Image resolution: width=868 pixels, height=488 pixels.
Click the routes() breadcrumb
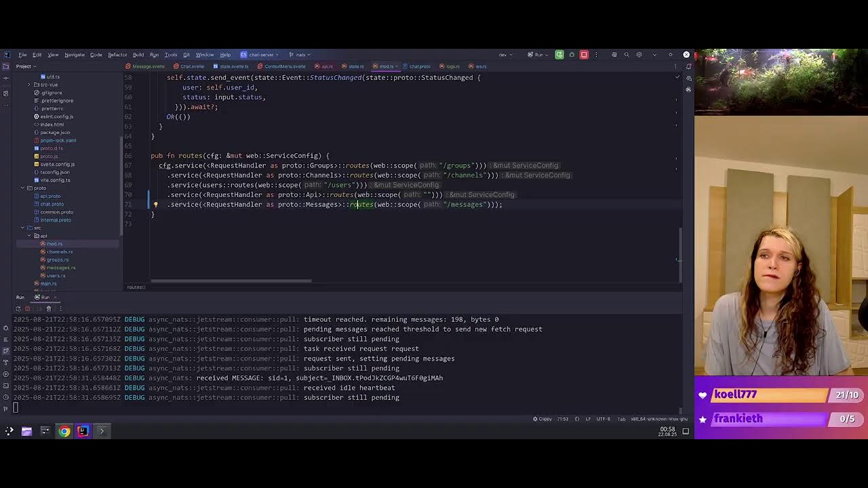coord(136,287)
